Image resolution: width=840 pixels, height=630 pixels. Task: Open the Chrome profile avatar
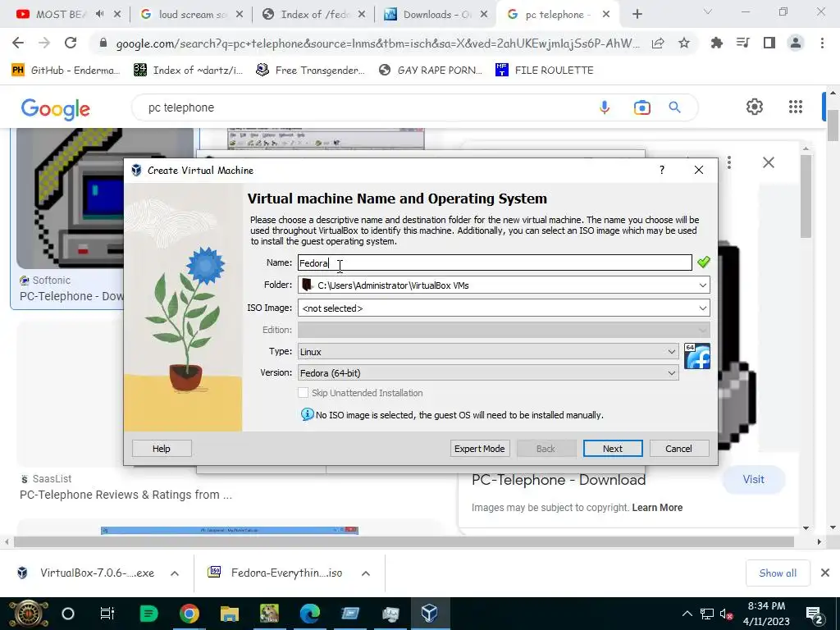pos(796,43)
